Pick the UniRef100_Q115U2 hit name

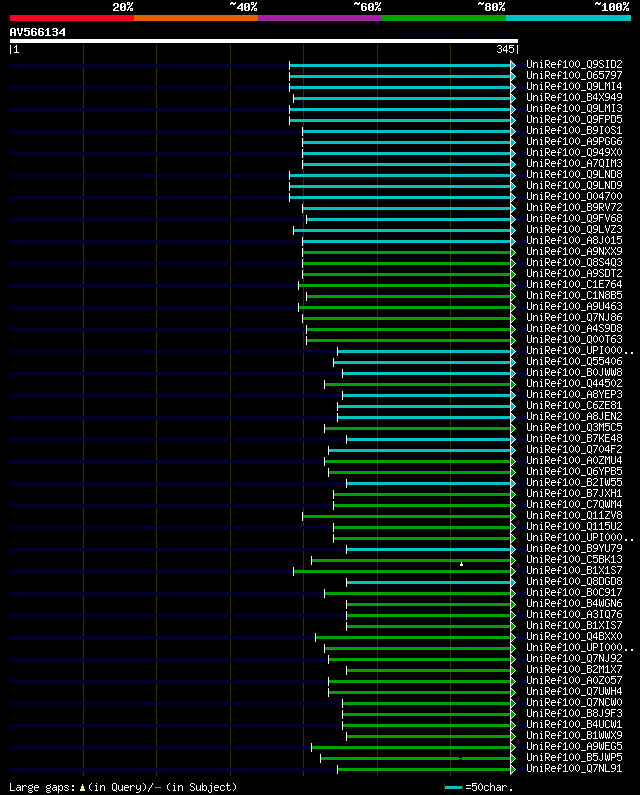(x=574, y=527)
